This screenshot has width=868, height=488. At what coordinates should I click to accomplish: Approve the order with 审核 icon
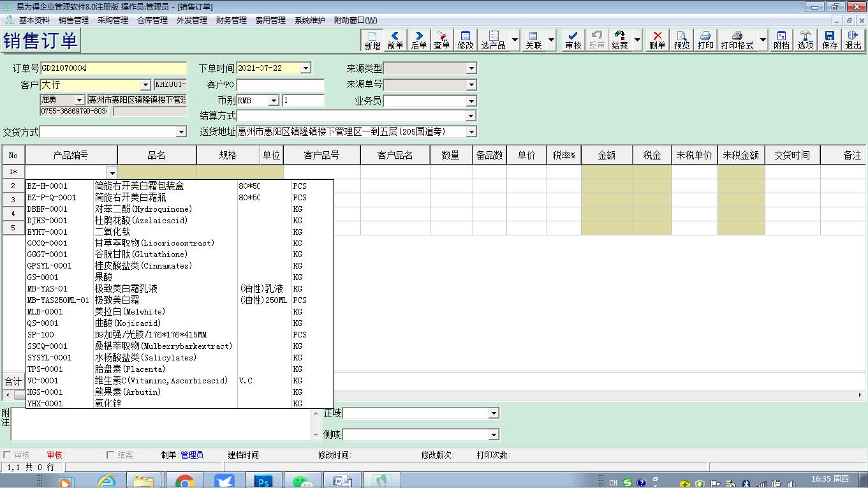pos(573,40)
